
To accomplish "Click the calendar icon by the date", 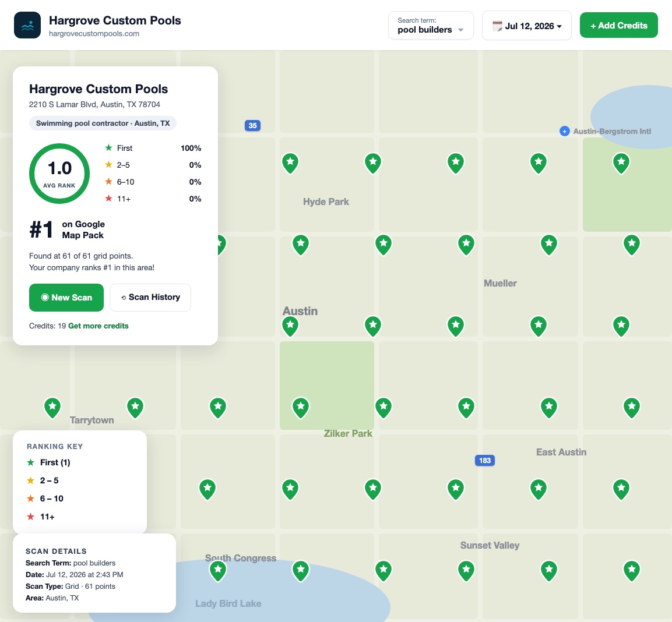I will pyautogui.click(x=497, y=26).
